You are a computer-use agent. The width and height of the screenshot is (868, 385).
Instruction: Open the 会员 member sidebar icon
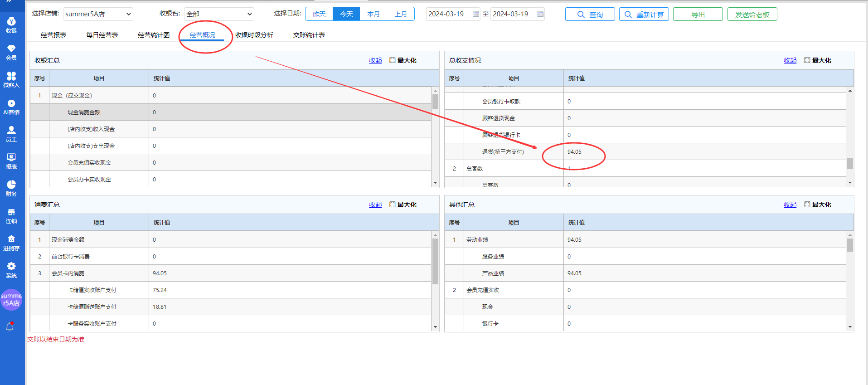click(x=11, y=53)
